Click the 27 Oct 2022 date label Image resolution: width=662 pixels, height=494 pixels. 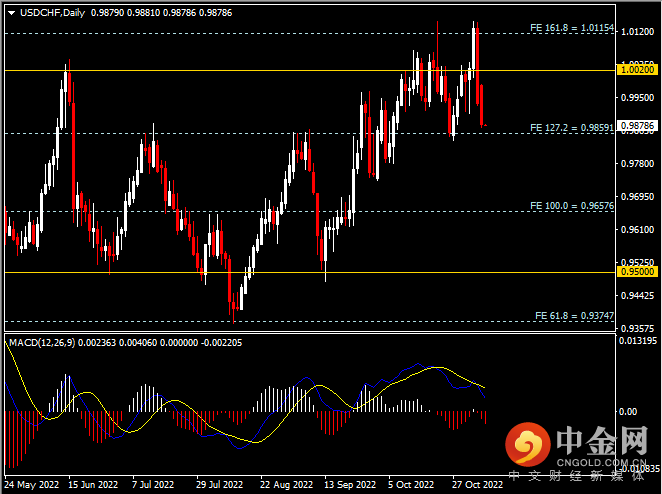(478, 484)
